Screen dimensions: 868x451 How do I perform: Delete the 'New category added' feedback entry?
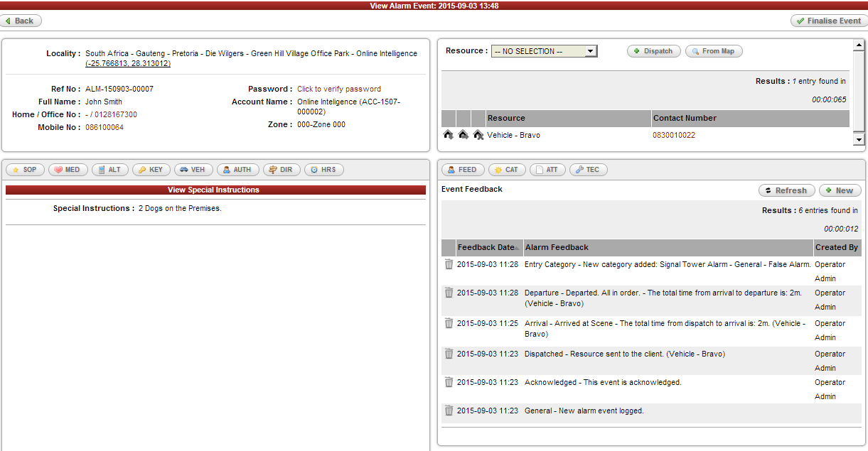point(449,264)
